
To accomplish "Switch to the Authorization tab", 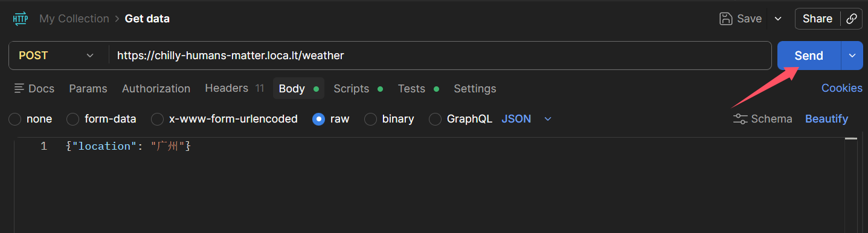I will point(156,89).
